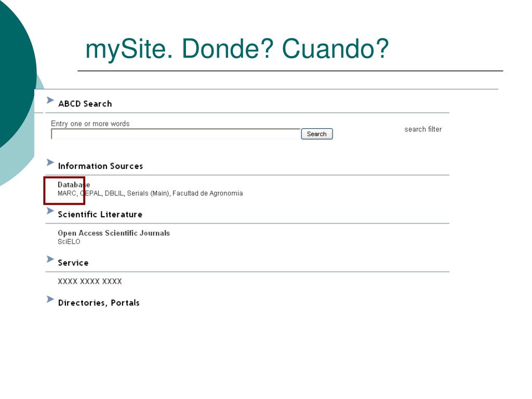Image resolution: width=532 pixels, height=399 pixels.
Task: Click the Search button
Action: [317, 134]
